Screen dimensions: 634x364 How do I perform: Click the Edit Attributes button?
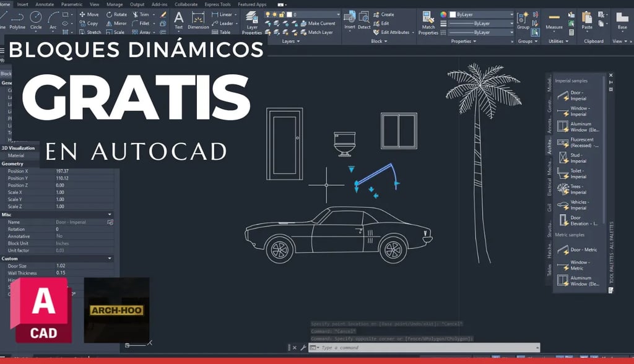391,32
